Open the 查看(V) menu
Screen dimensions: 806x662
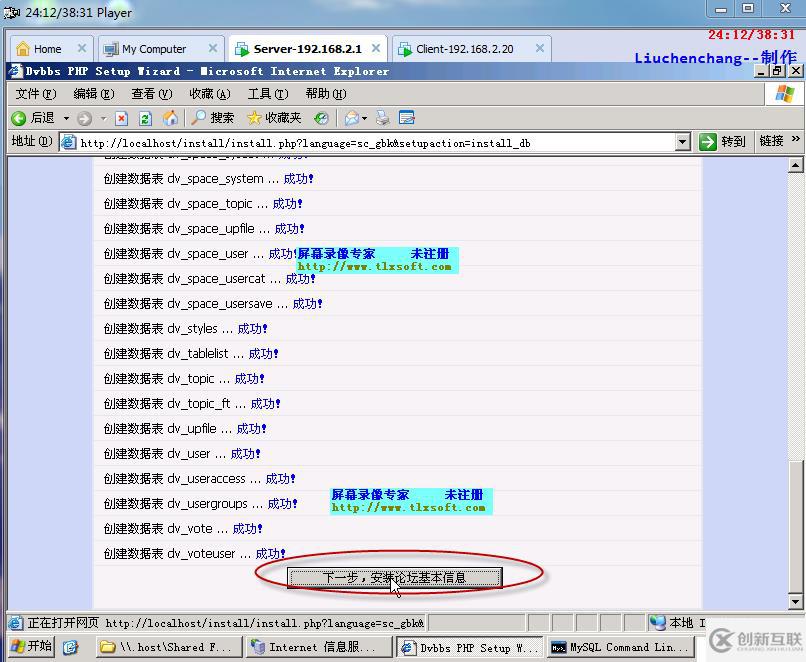(152, 94)
